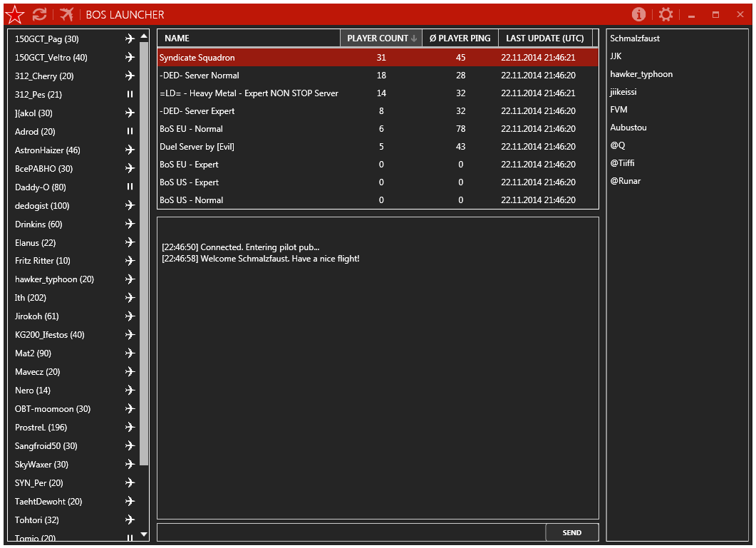Viewport: 756px width, 548px height.
Task: Click chat user Aubustou
Action: [628, 128]
